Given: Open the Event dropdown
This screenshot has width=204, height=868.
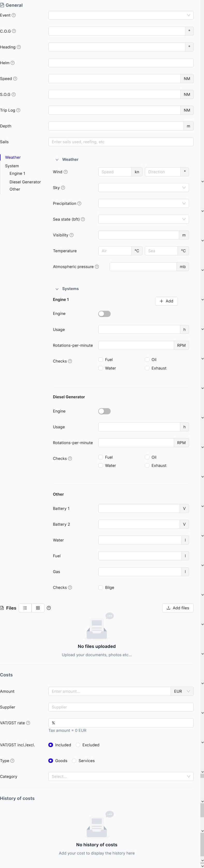Looking at the screenshot, I should pyautogui.click(x=121, y=15).
